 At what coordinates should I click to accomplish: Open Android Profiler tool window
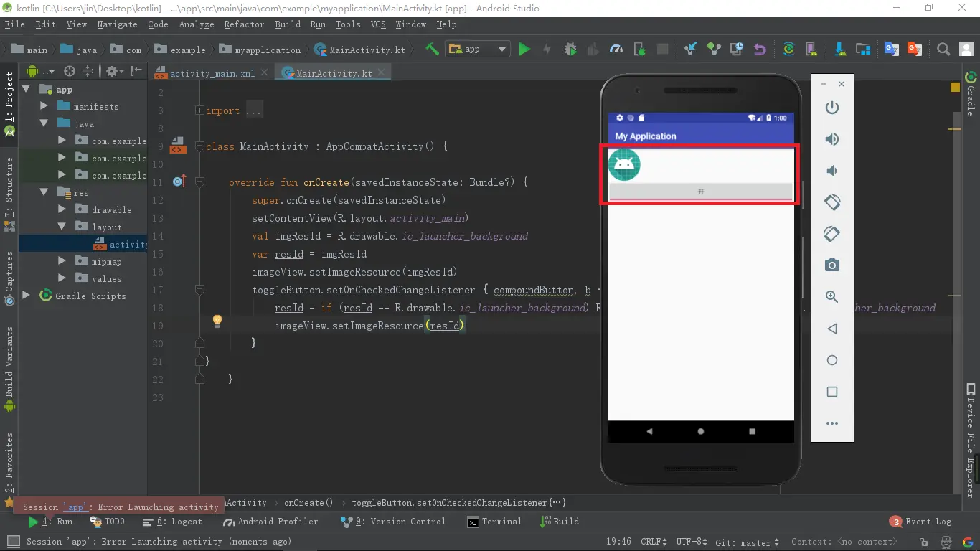[270, 522]
